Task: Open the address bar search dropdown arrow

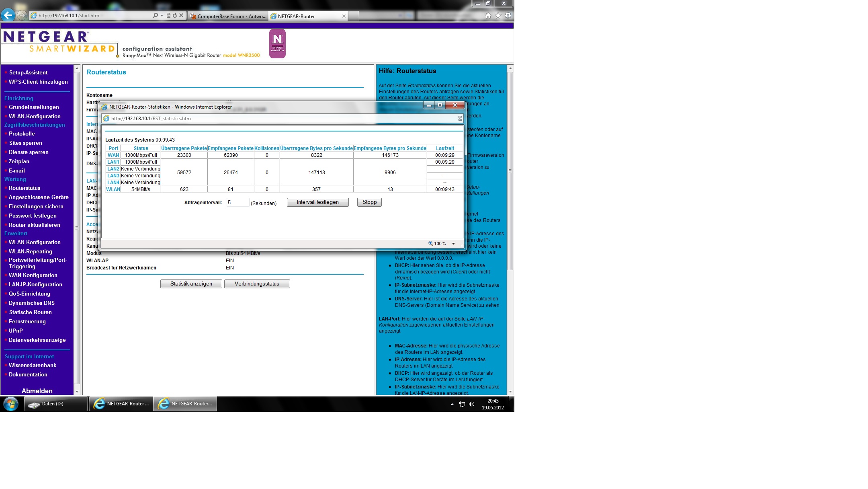Action: [x=162, y=16]
